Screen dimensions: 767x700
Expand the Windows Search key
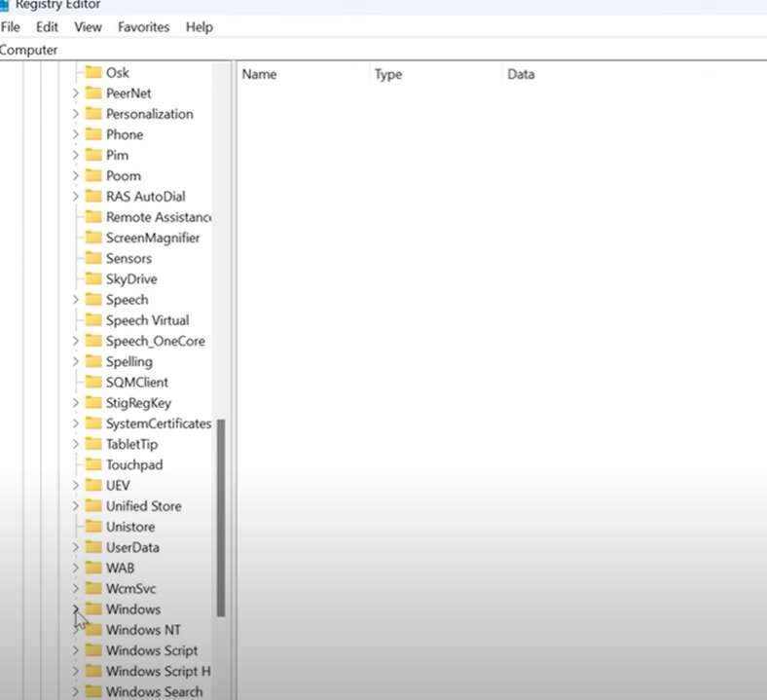(x=75, y=691)
